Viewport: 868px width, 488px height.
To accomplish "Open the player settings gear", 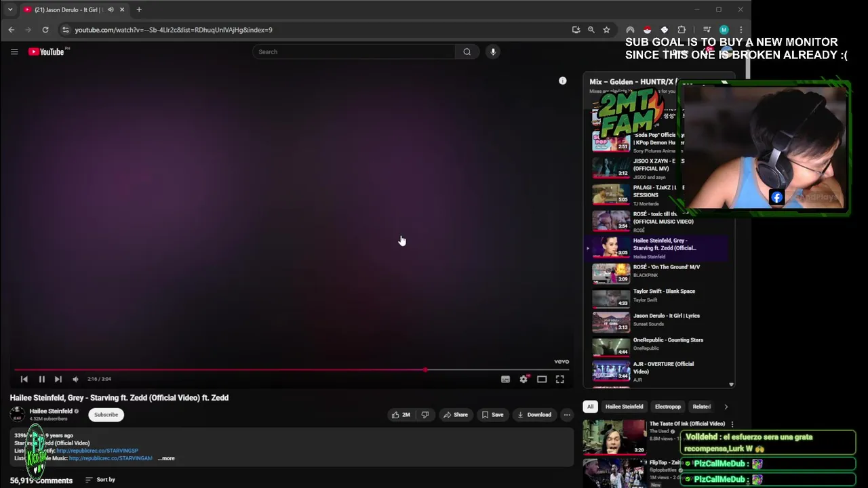I will click(x=524, y=380).
